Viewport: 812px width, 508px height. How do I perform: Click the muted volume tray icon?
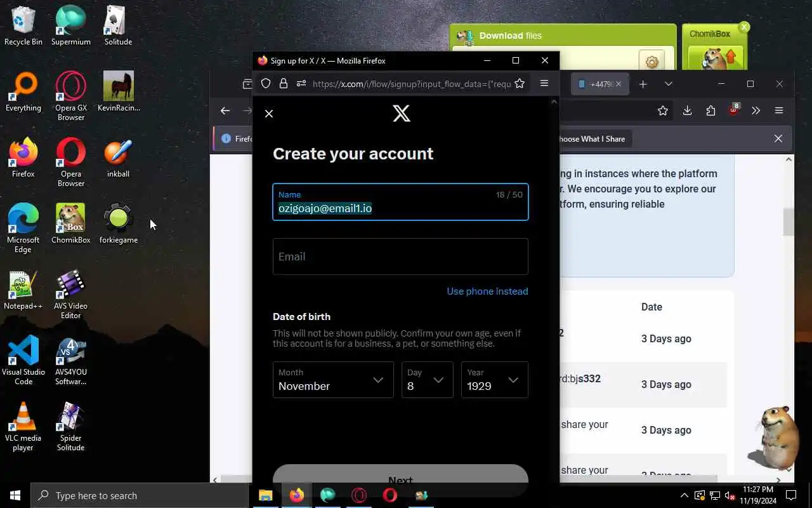point(730,495)
